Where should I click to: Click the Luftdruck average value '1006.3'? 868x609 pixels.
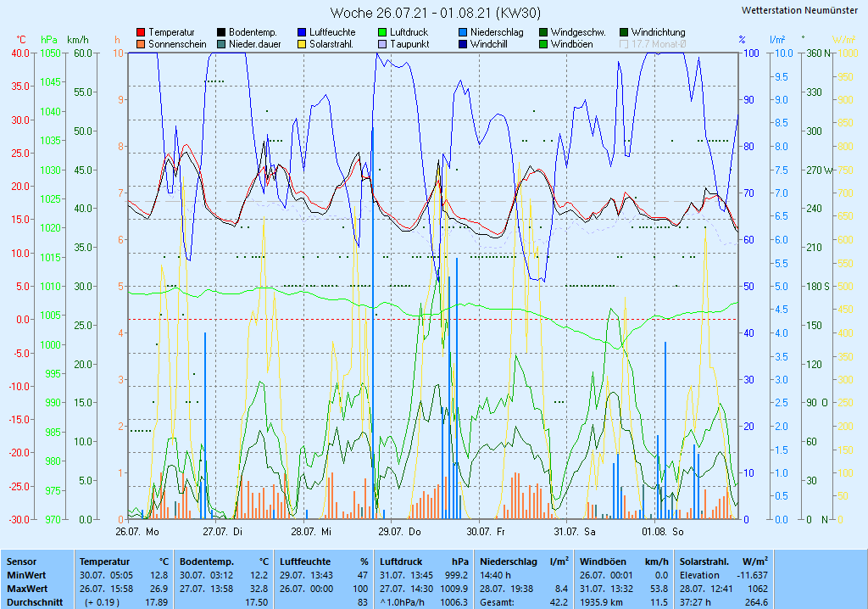pyautogui.click(x=454, y=602)
